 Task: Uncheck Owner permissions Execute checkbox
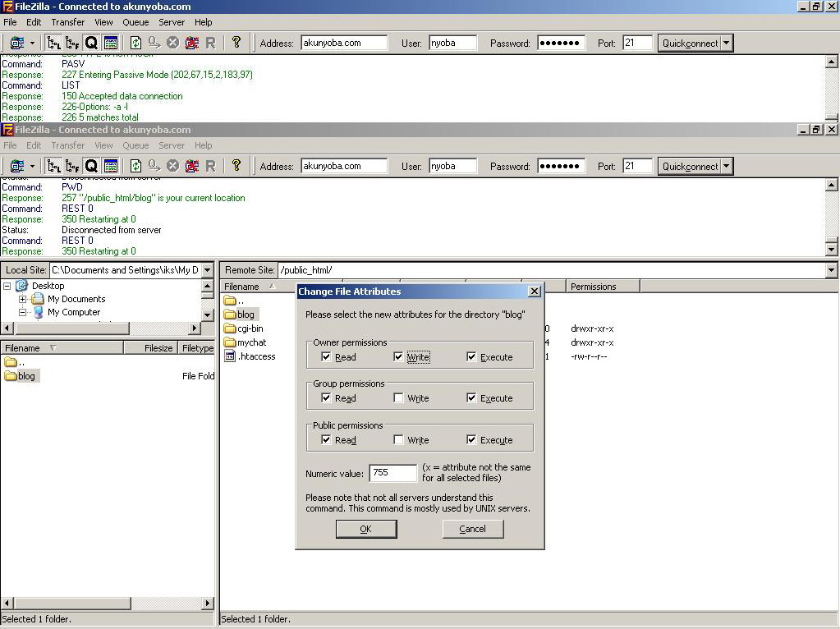[470, 356]
